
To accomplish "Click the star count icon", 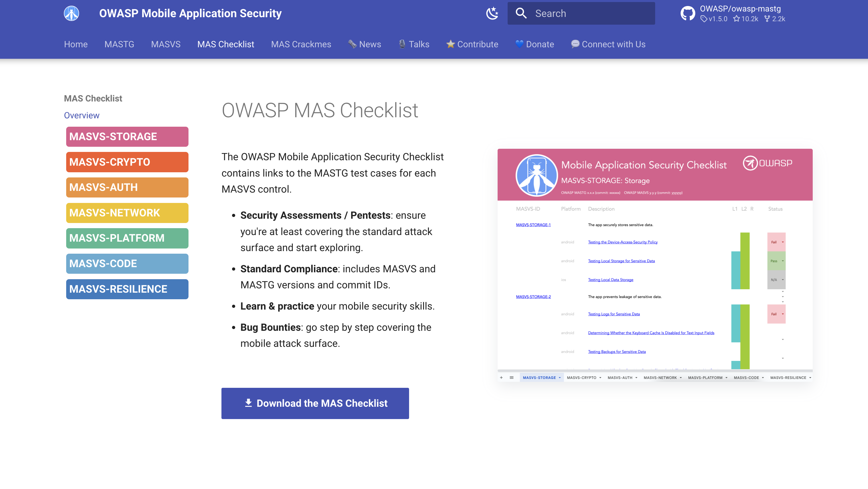I will [x=737, y=19].
